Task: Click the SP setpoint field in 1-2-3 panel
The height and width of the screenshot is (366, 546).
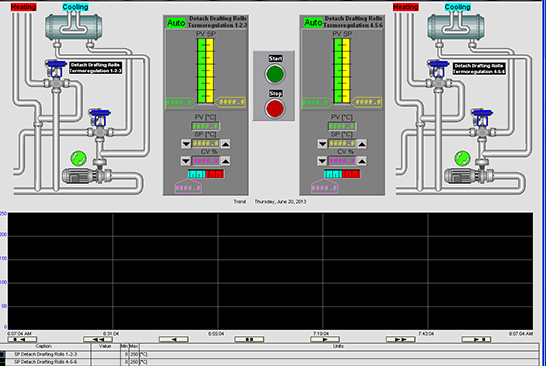Action: (206, 144)
